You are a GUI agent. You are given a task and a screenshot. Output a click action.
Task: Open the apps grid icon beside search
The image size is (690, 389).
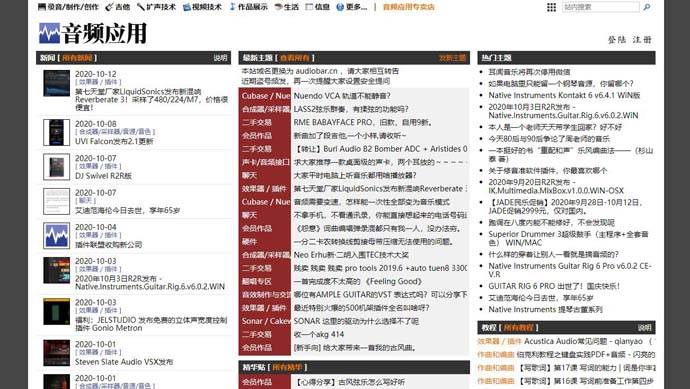(x=551, y=7)
